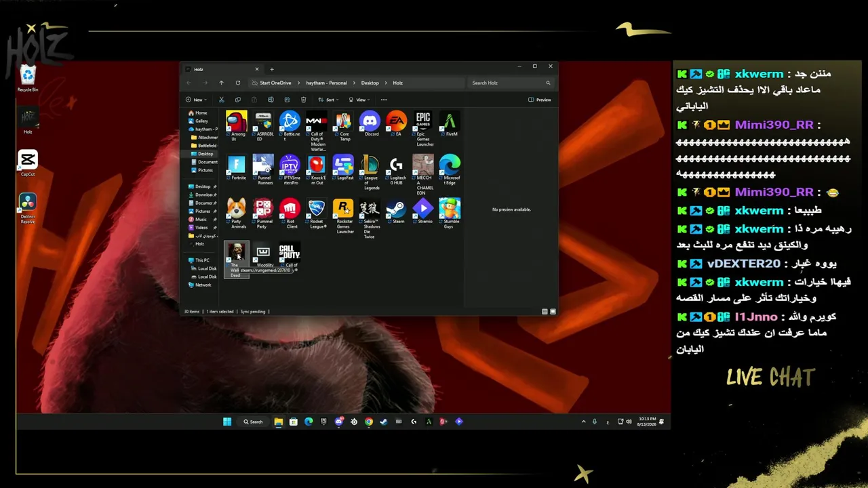Select the Funnel Runners shortcut
Viewport: 868px width, 488px height.
pos(263,170)
